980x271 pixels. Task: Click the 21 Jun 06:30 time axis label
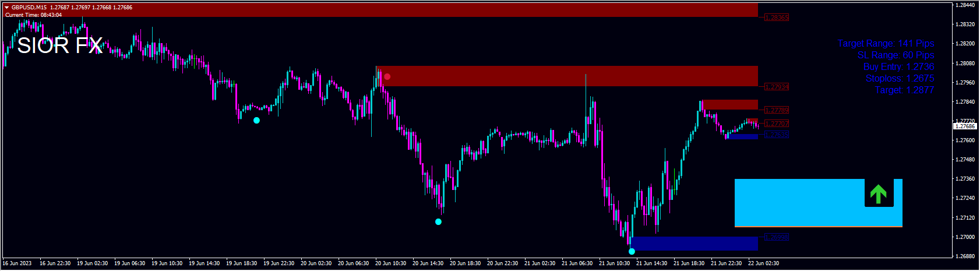coord(577,263)
